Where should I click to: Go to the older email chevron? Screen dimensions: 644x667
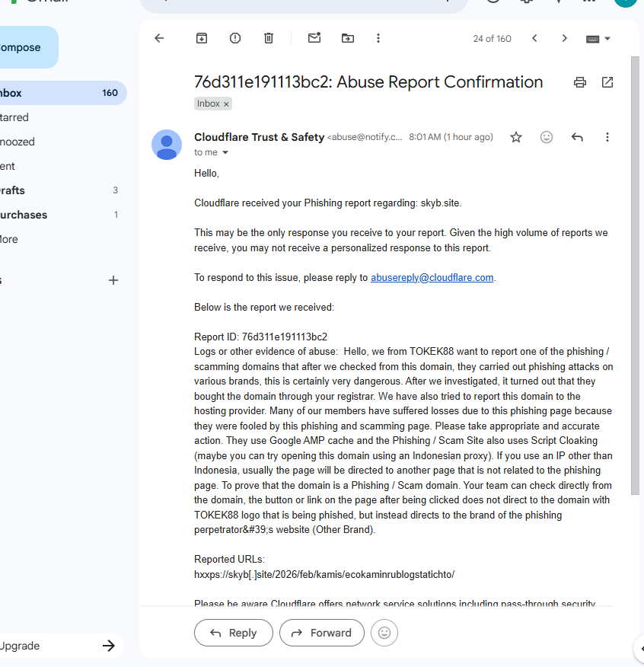[565, 38]
